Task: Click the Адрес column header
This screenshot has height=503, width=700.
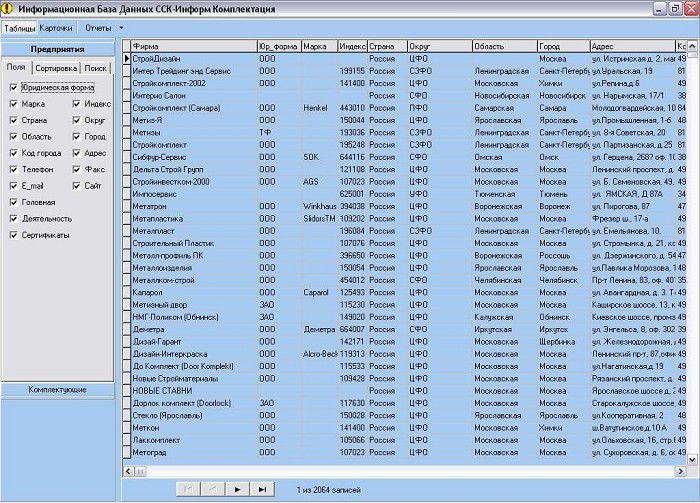Action: point(633,46)
